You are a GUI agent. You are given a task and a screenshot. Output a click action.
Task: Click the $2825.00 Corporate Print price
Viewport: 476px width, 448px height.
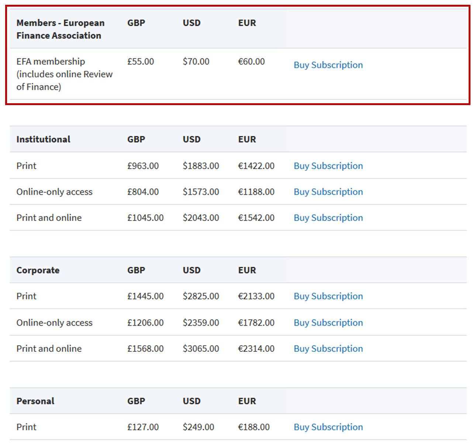click(x=201, y=296)
